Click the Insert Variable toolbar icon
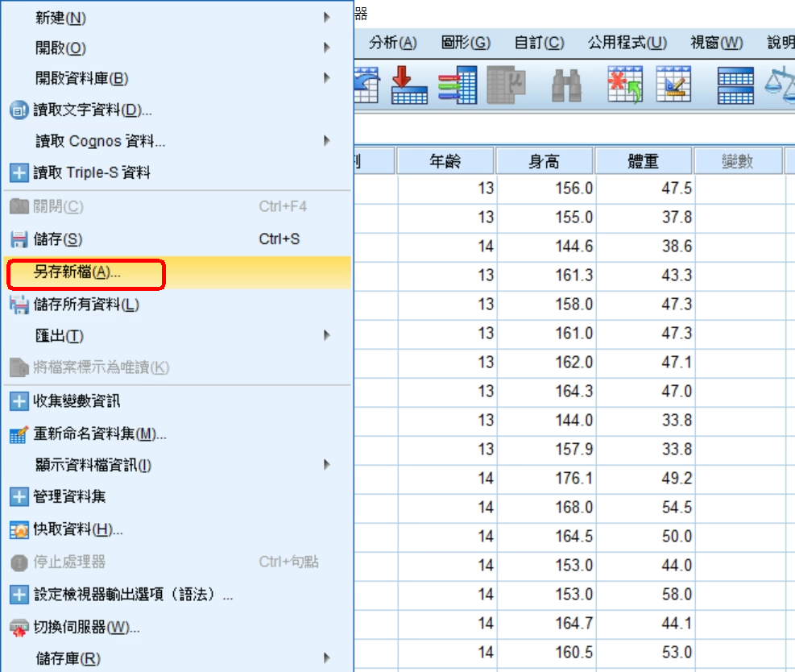The height and width of the screenshot is (672, 795). (673, 85)
